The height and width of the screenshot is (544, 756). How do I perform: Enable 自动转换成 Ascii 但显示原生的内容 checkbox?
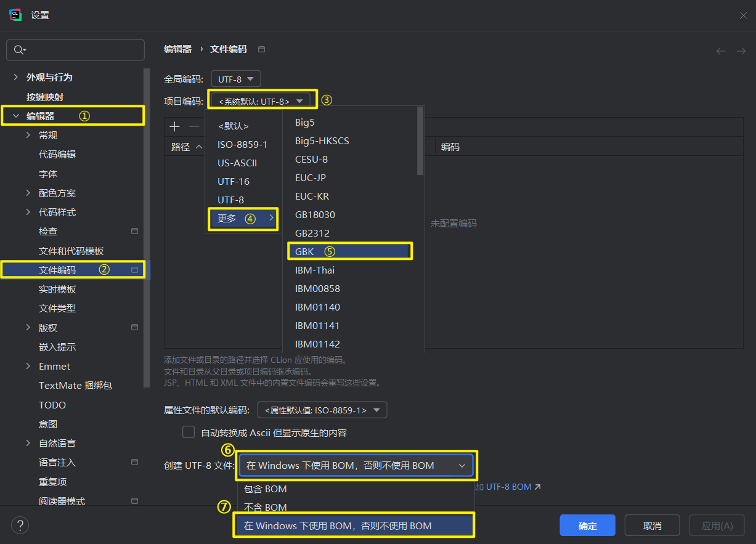point(189,432)
